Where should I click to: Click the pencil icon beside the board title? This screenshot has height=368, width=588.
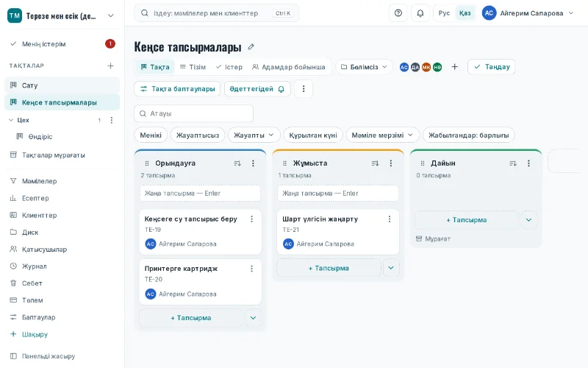click(x=251, y=47)
